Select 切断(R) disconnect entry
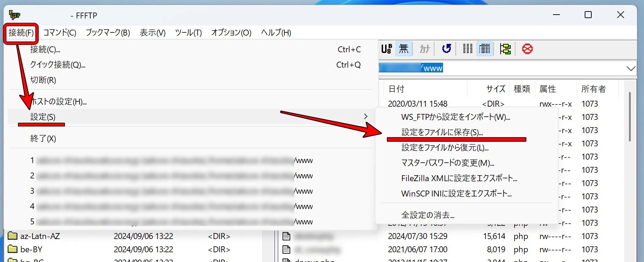 tap(192, 80)
